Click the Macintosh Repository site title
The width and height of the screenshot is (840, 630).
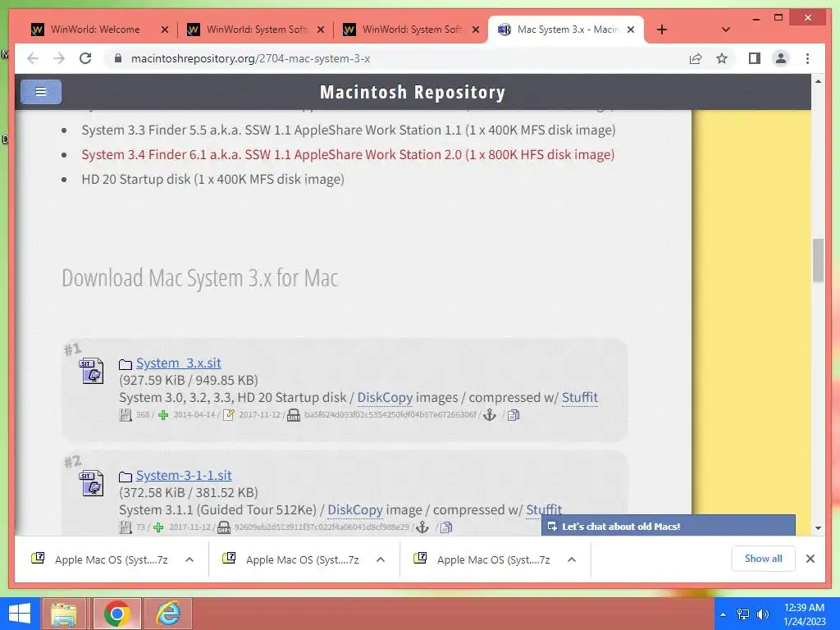(x=413, y=92)
